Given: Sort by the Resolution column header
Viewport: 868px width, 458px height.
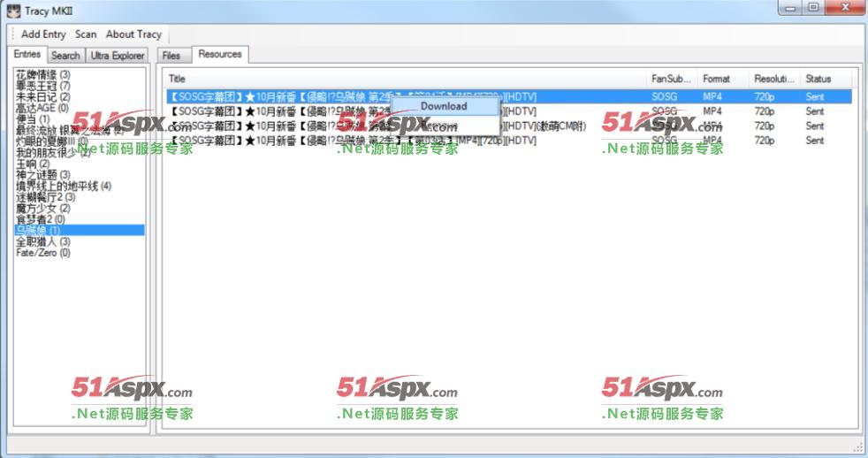Looking at the screenshot, I should [775, 79].
